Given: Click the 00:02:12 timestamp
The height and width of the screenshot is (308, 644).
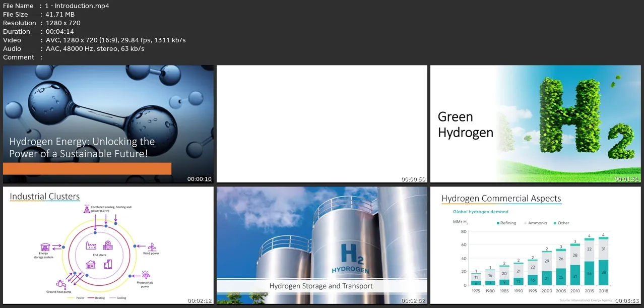Looking at the screenshot, I should tap(200, 300).
